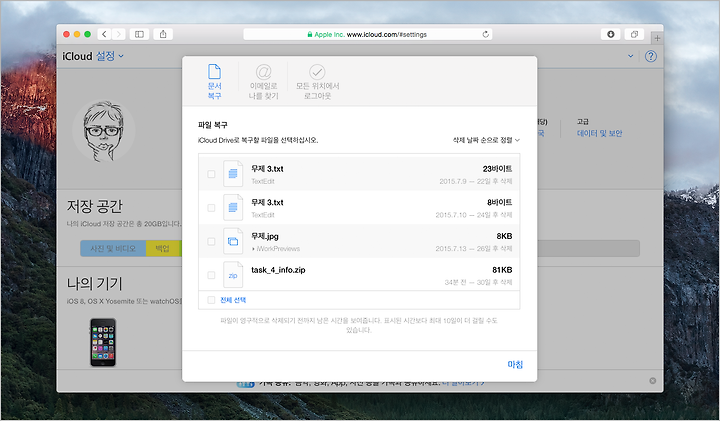Click the profile avatar picture
This screenshot has height=421, width=720.
click(104, 131)
